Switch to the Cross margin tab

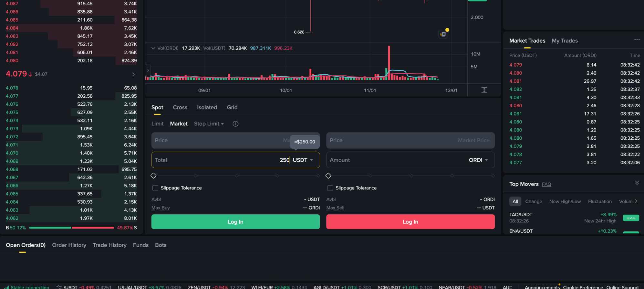180,107
